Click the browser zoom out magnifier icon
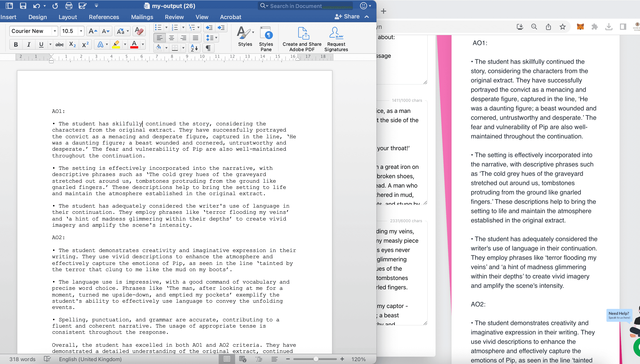The image size is (640, 364). pos(534,26)
